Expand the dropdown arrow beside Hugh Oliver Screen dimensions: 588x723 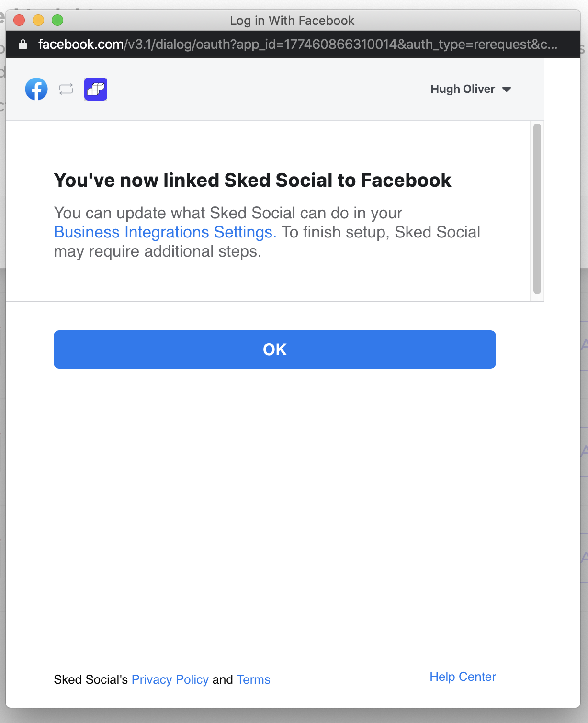point(507,90)
